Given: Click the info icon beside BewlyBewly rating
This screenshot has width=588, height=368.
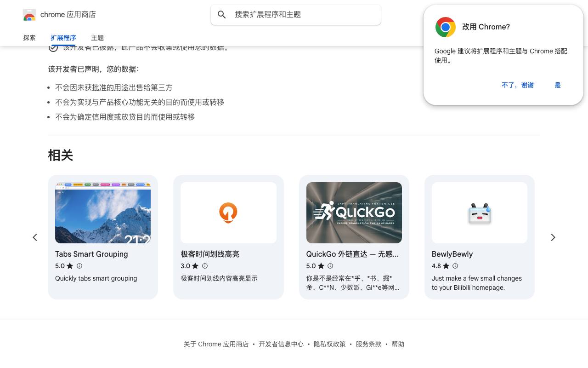Looking at the screenshot, I should click(455, 266).
